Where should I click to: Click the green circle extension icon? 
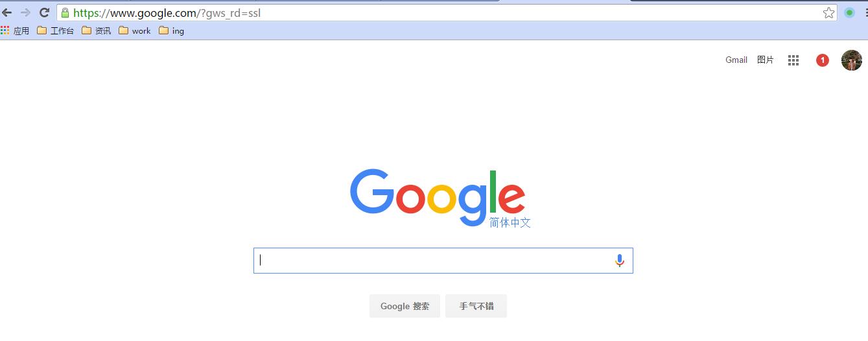(849, 12)
